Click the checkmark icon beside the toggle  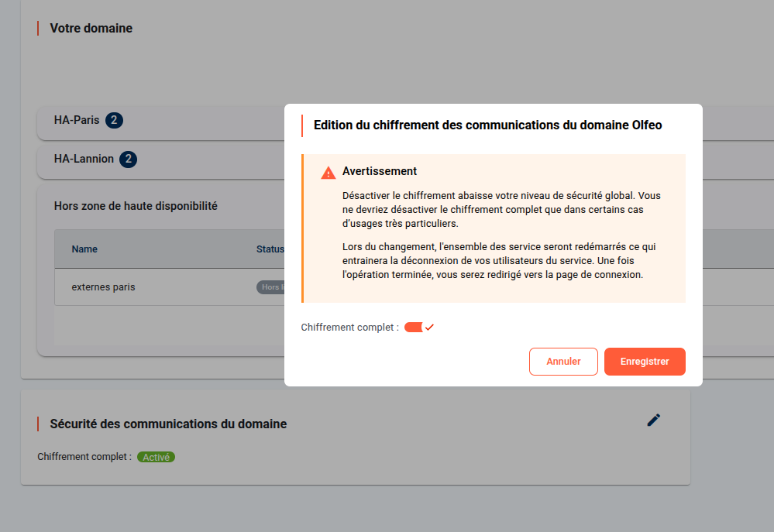[430, 328]
